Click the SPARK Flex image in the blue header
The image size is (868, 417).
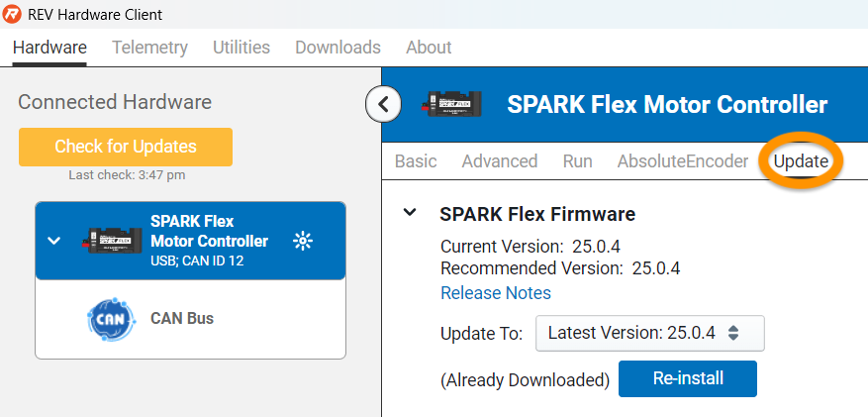450,104
